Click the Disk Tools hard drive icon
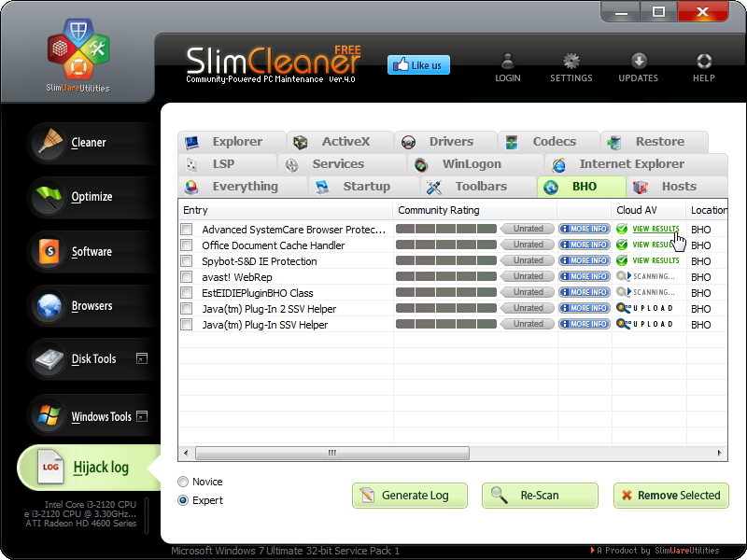Viewport: 747px width, 560px height. pos(49,359)
